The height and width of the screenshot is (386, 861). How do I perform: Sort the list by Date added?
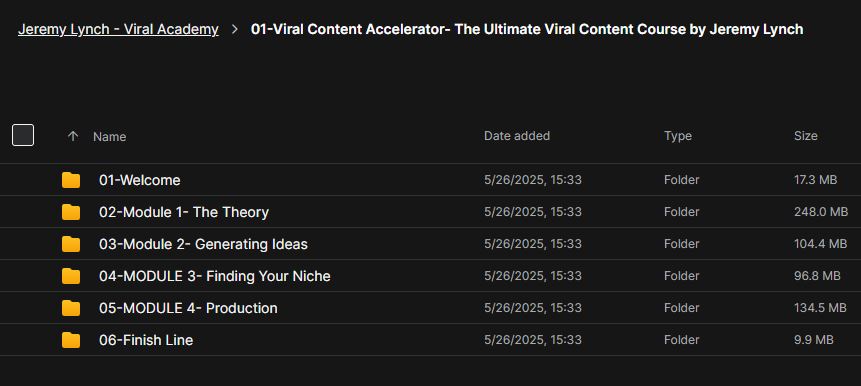coord(517,136)
